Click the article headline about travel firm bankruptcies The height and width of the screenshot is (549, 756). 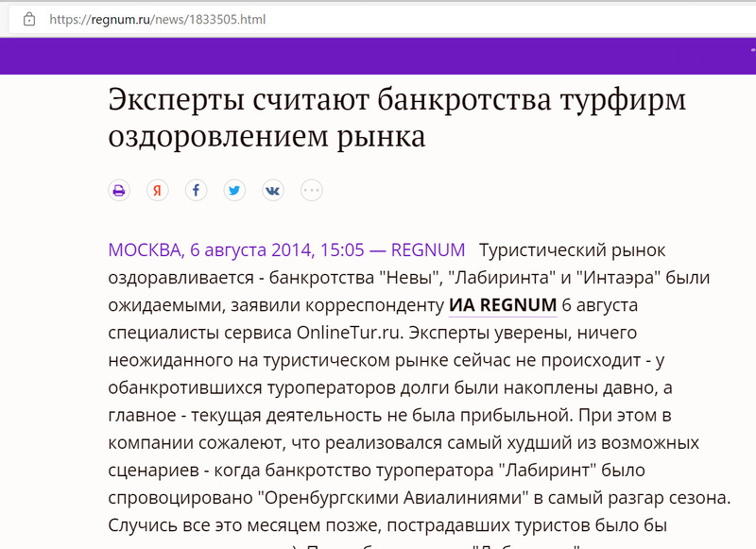coord(397,117)
